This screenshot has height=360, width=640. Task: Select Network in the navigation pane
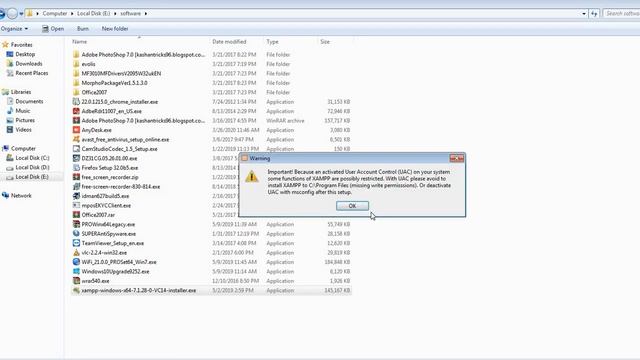21,196
